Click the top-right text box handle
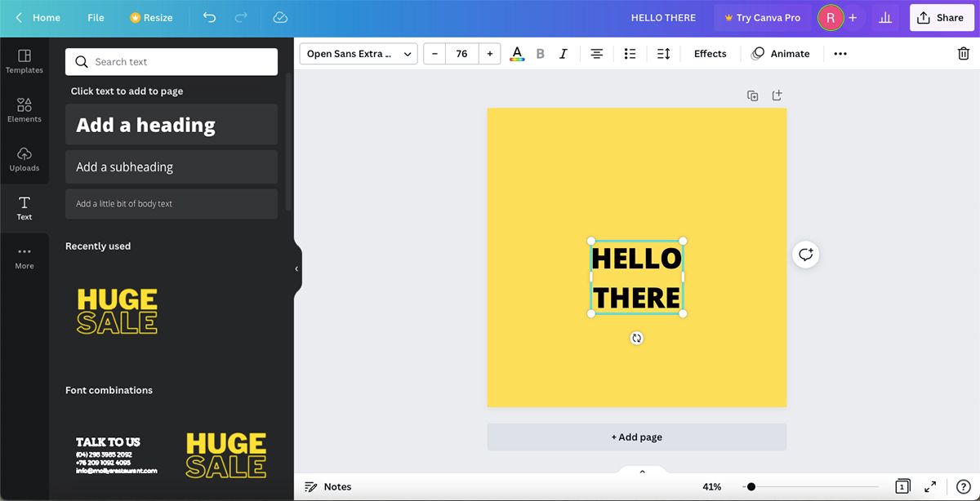 [x=683, y=241]
